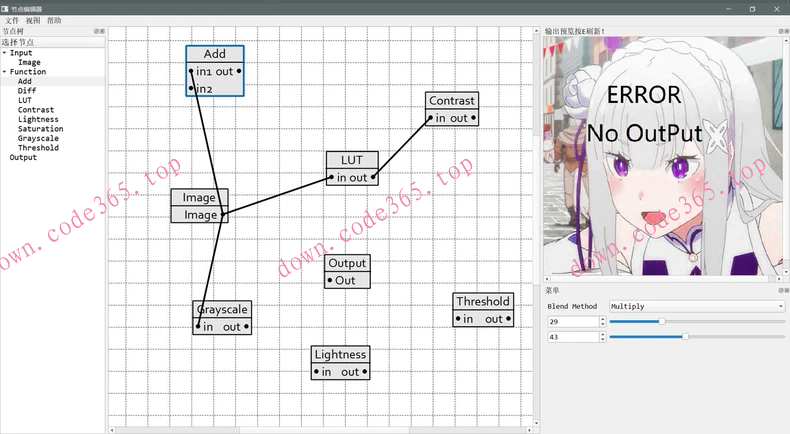Click the Grayscale node out port
790x434 pixels.
click(246, 327)
